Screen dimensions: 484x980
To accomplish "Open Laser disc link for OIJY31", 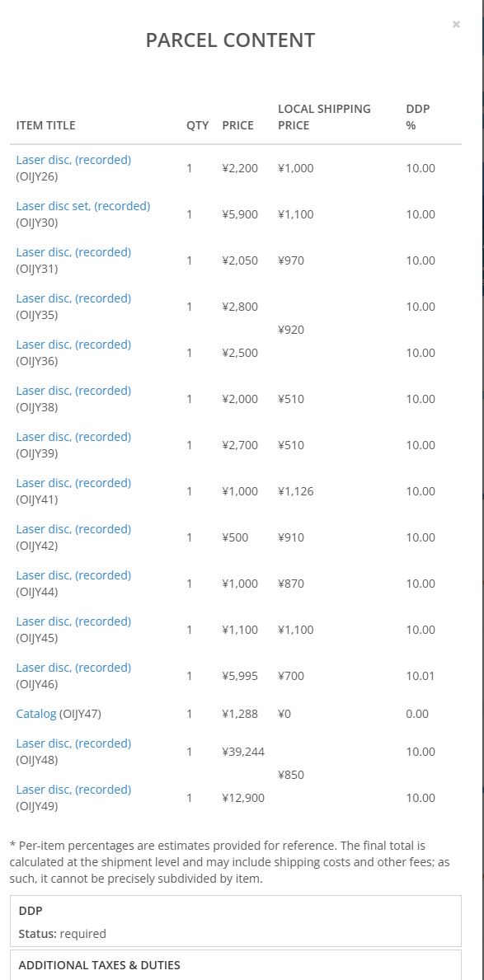I will (x=73, y=252).
